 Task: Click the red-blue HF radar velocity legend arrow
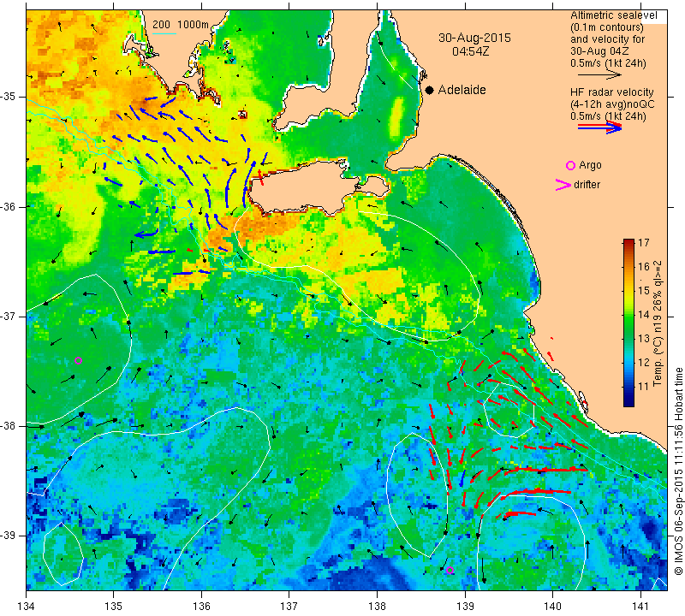click(599, 127)
